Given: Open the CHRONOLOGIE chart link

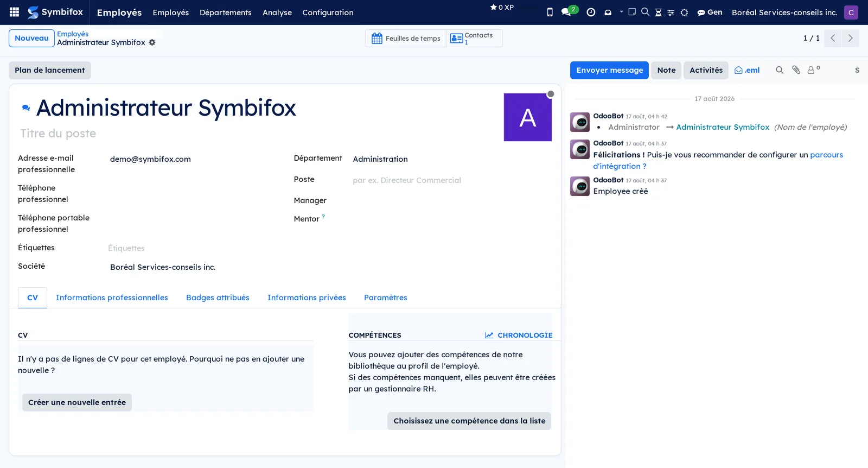Looking at the screenshot, I should click(519, 335).
